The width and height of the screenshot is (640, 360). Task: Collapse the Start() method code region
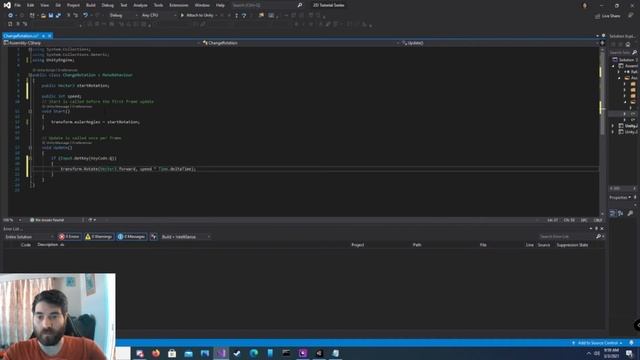point(30,111)
